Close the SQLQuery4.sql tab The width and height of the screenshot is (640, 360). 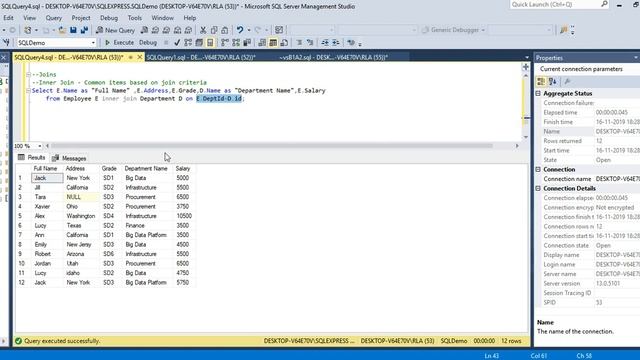(x=140, y=58)
